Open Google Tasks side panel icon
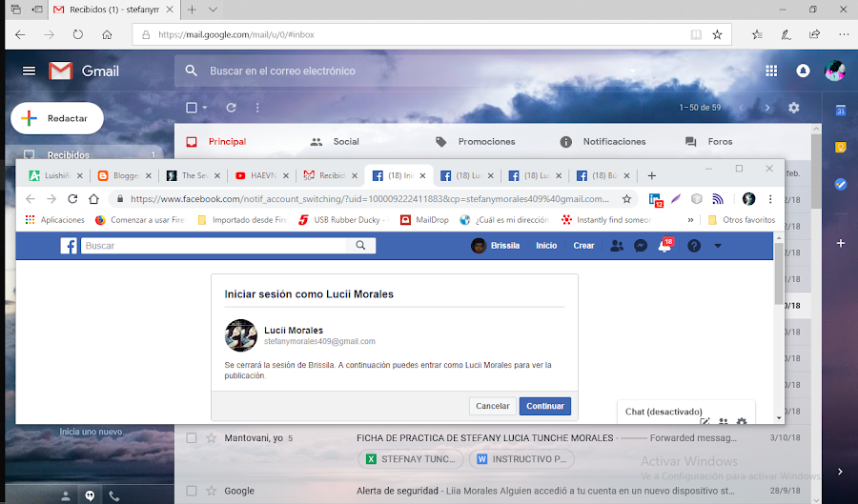Image resolution: width=858 pixels, height=504 pixels. point(841,184)
